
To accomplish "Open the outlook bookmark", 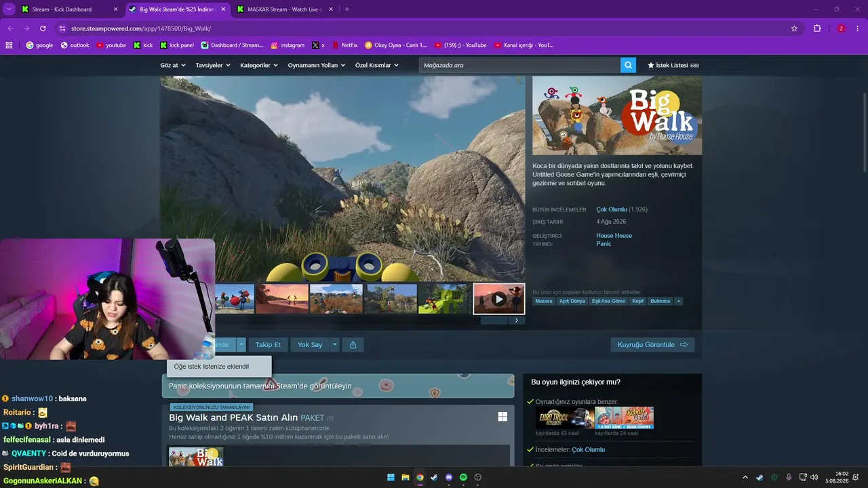I will (x=75, y=45).
